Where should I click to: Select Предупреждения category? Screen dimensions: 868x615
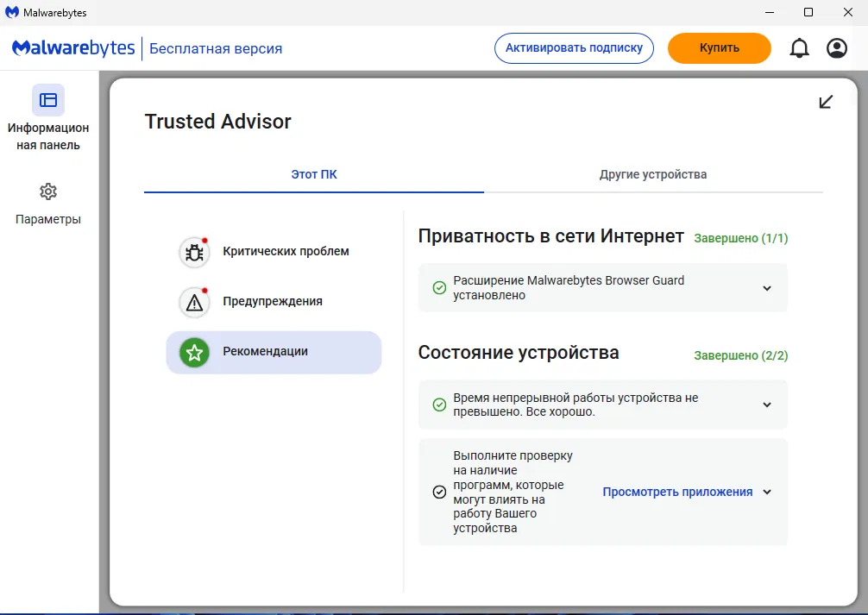[x=274, y=302]
